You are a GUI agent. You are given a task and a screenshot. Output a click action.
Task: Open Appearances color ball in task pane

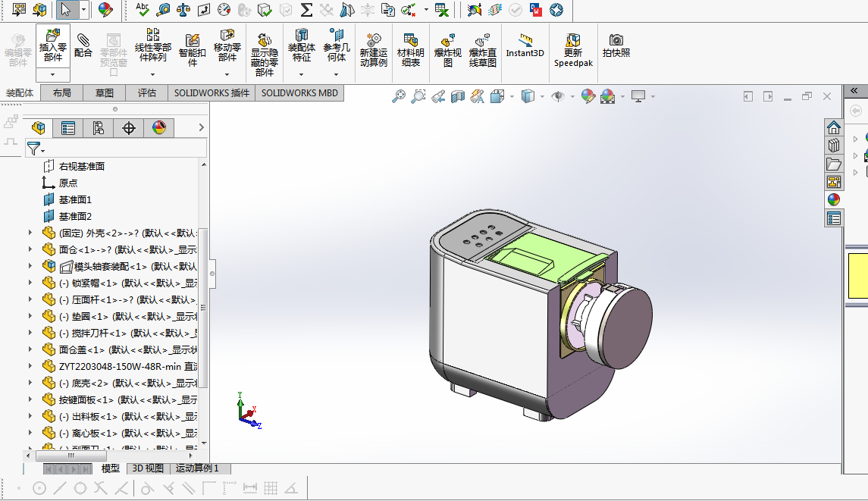(x=834, y=199)
